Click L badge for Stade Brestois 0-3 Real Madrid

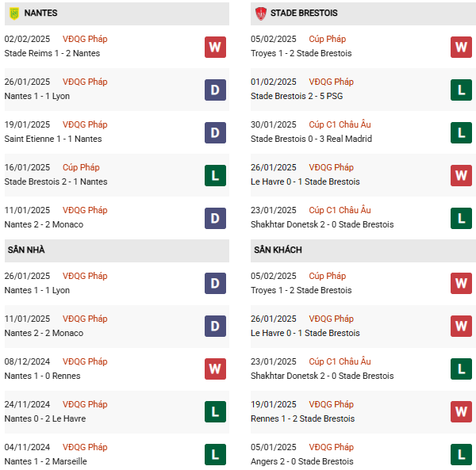[462, 132]
